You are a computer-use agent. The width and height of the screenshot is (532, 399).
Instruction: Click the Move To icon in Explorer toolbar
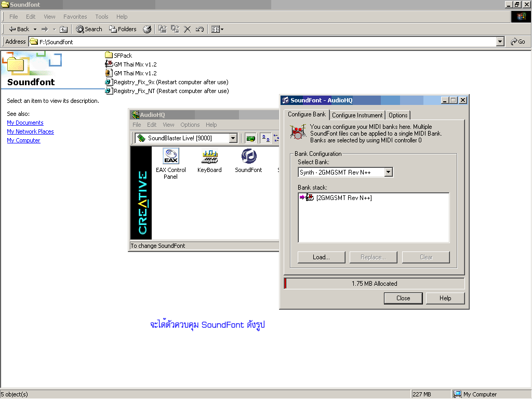coord(163,29)
